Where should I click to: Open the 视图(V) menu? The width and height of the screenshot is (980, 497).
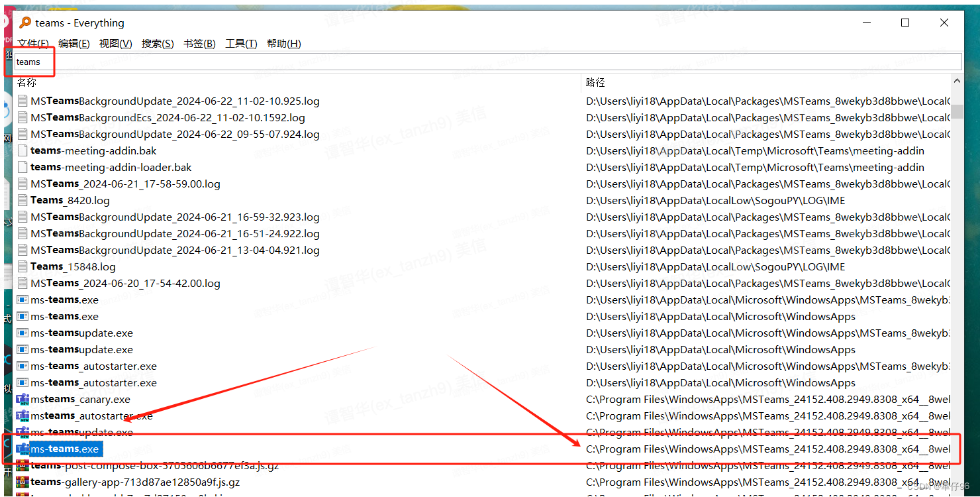115,44
